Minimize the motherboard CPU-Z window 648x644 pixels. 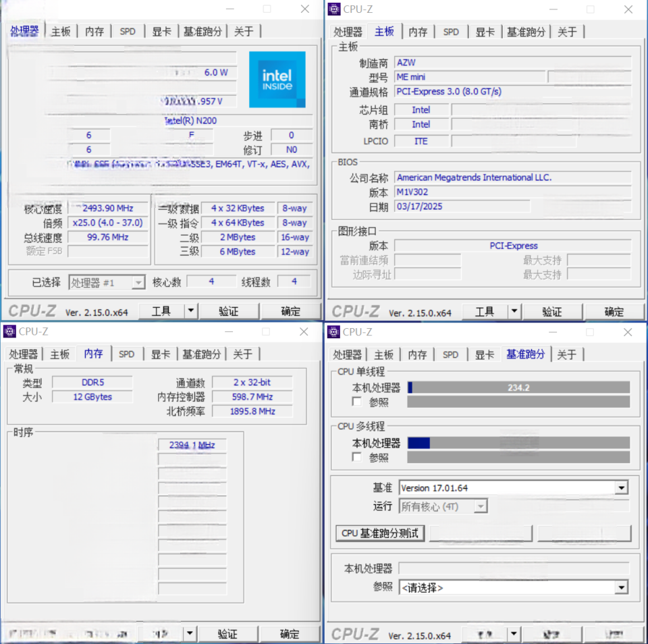click(553, 9)
